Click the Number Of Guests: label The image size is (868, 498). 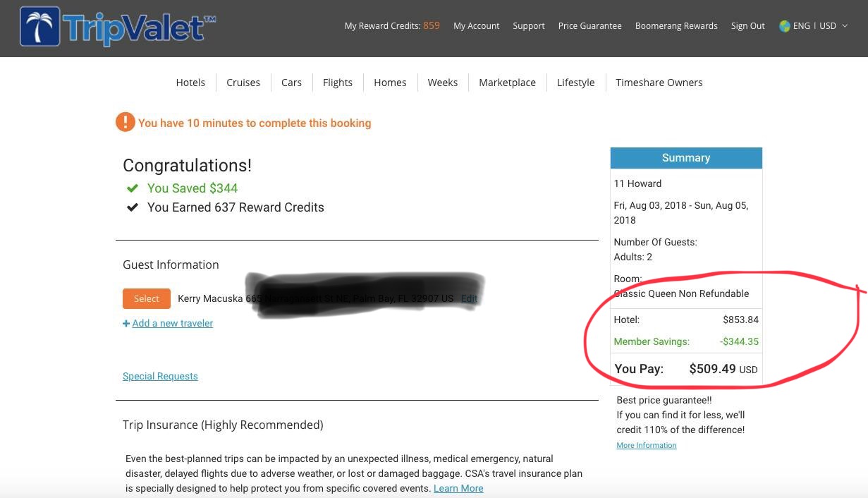click(655, 242)
